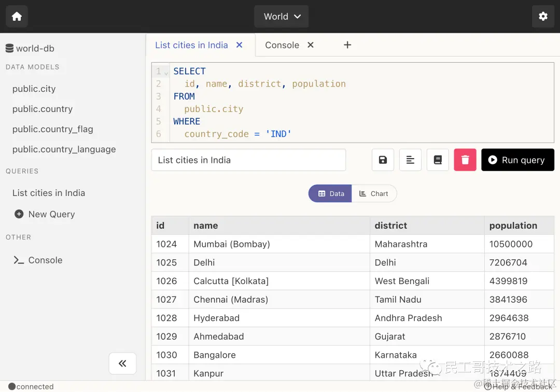Screen dimensions: 560x392
Task: Select the Mumbai (Bombay) cell
Action: [279, 244]
